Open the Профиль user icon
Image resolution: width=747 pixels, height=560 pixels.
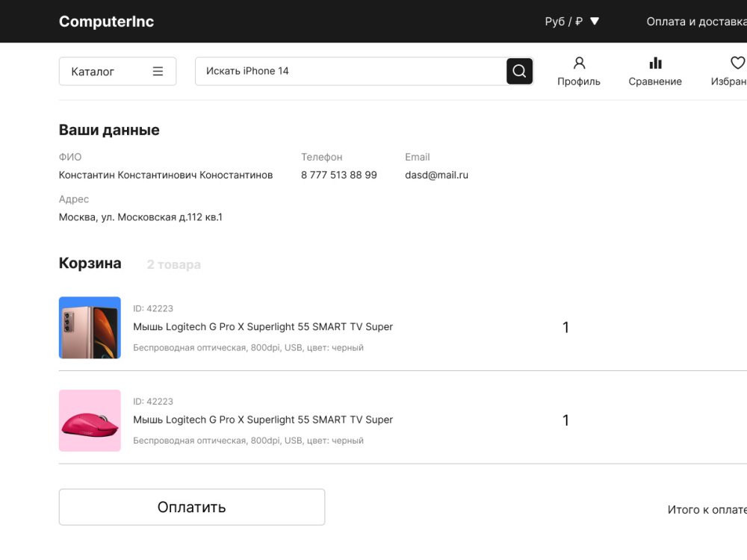coord(580,63)
